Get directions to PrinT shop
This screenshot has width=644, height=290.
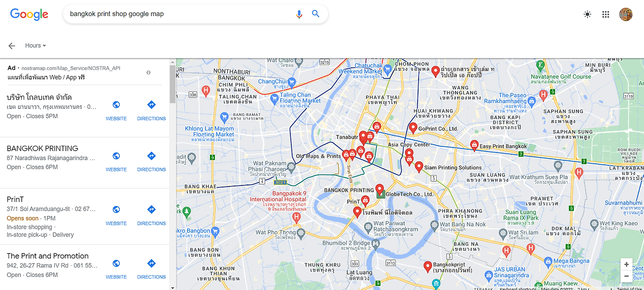coord(151,215)
